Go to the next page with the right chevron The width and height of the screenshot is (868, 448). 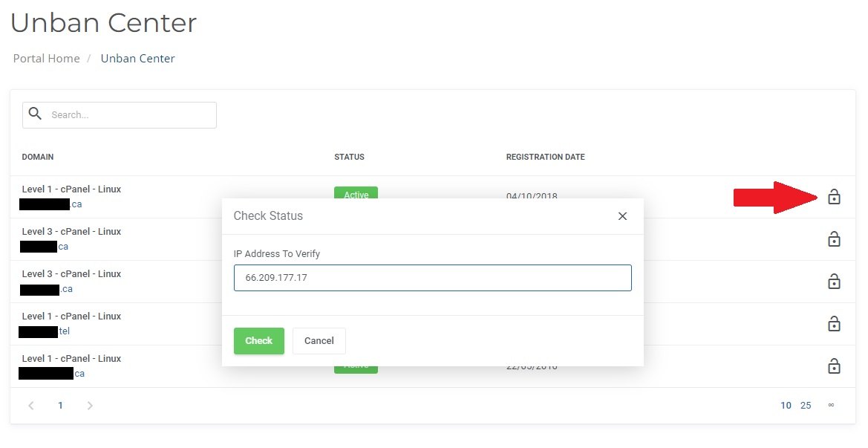click(90, 406)
